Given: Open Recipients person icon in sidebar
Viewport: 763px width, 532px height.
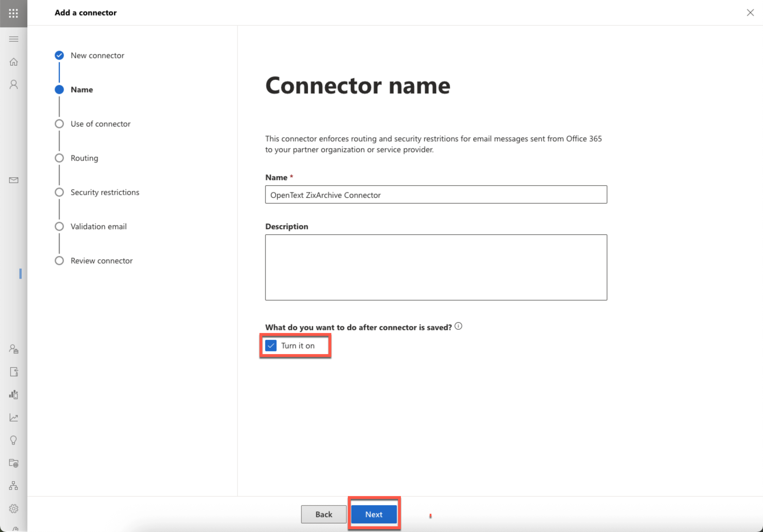Looking at the screenshot, I should coord(14,84).
